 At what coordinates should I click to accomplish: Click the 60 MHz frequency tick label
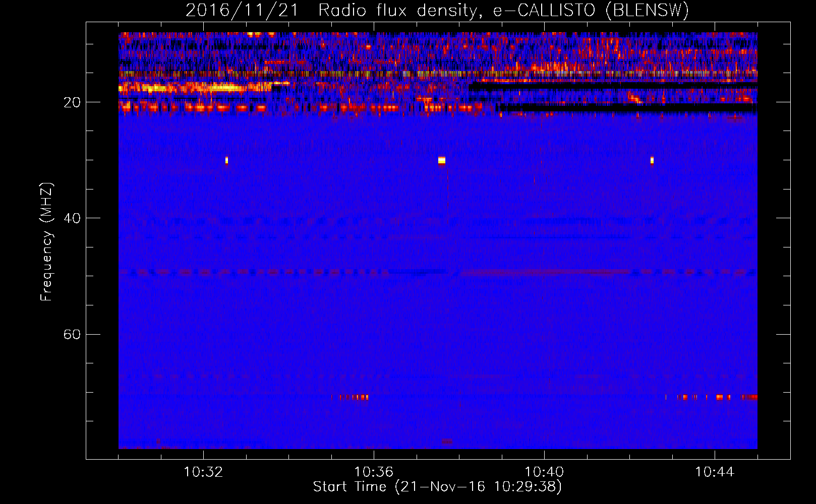tap(72, 334)
